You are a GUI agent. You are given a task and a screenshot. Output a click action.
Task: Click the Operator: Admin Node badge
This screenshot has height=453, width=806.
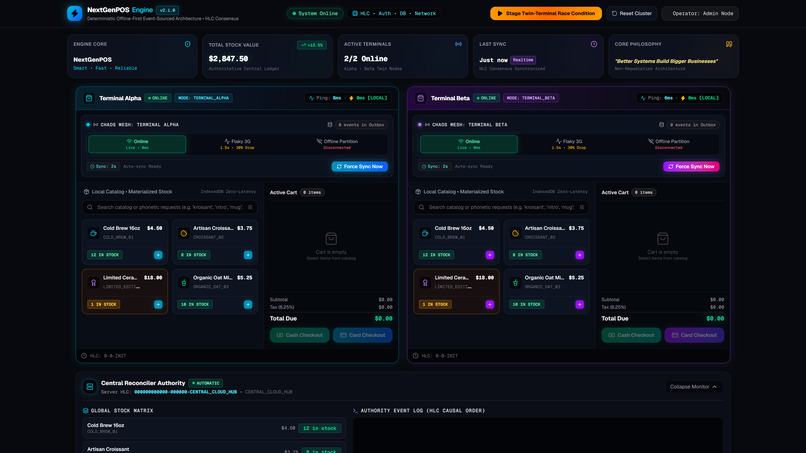pyautogui.click(x=700, y=13)
